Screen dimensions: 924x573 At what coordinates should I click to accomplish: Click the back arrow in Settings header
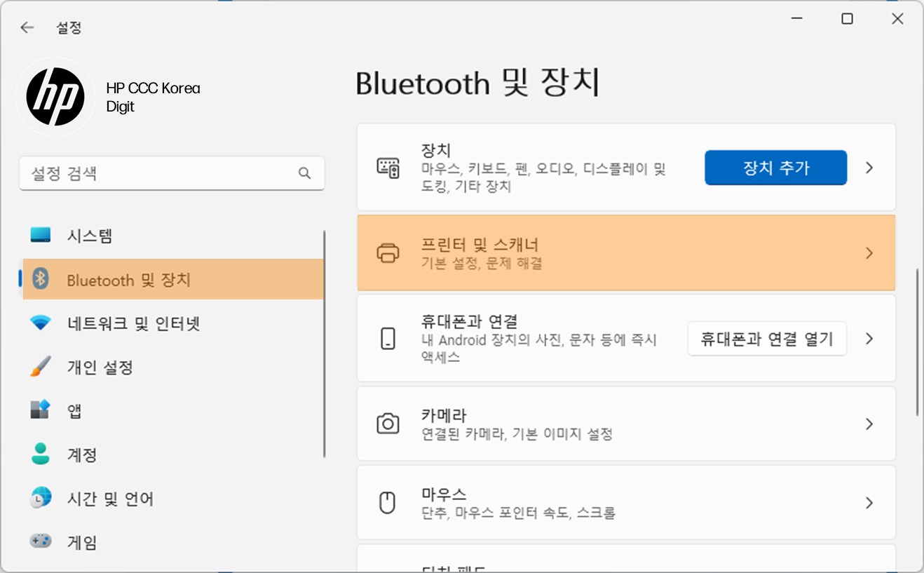[27, 28]
